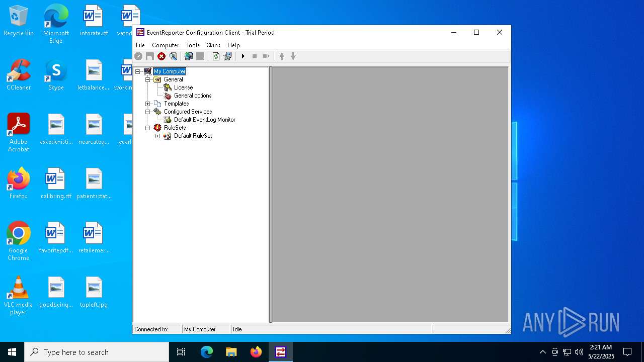
Task: Click the RuleSets red icon
Action: point(157,128)
